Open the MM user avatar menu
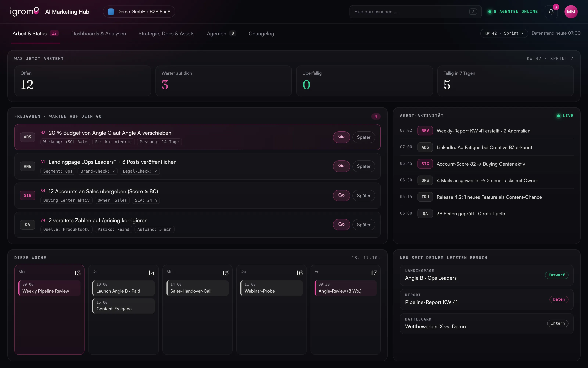 (571, 12)
